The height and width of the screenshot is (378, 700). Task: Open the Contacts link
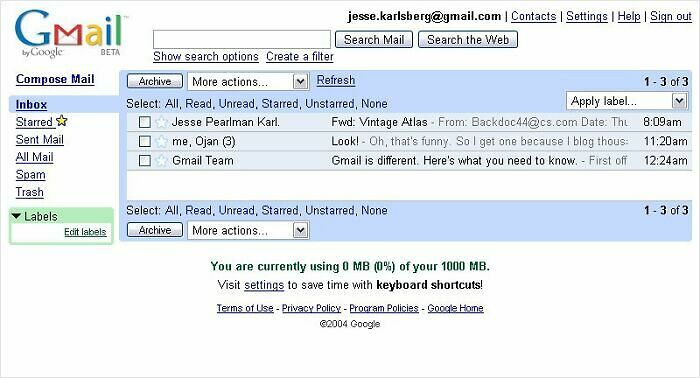tap(533, 17)
